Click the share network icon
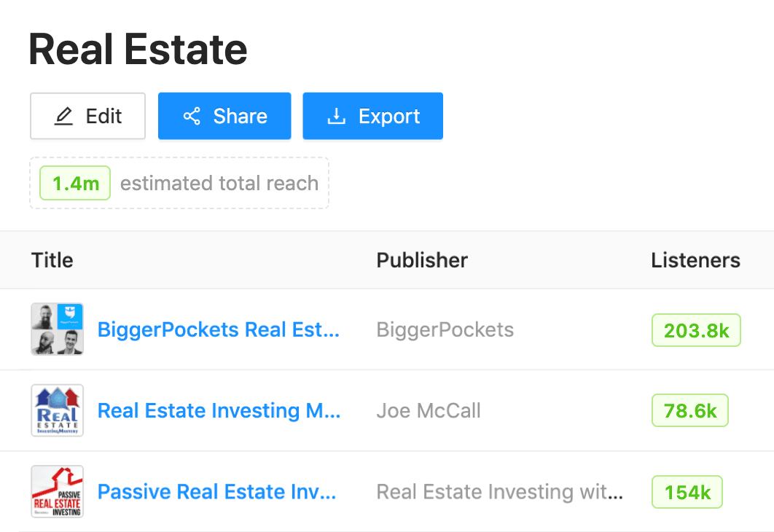The width and height of the screenshot is (774, 532). (192, 115)
